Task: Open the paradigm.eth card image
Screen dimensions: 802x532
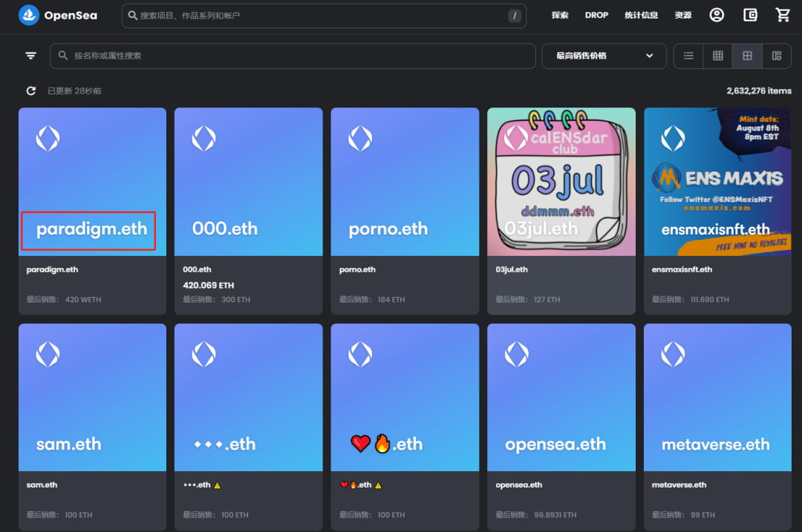Action: [x=92, y=182]
